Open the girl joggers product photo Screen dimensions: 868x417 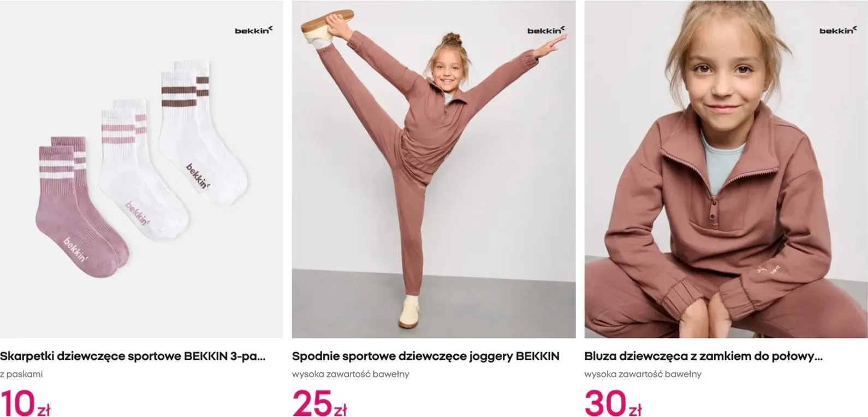[x=433, y=169]
